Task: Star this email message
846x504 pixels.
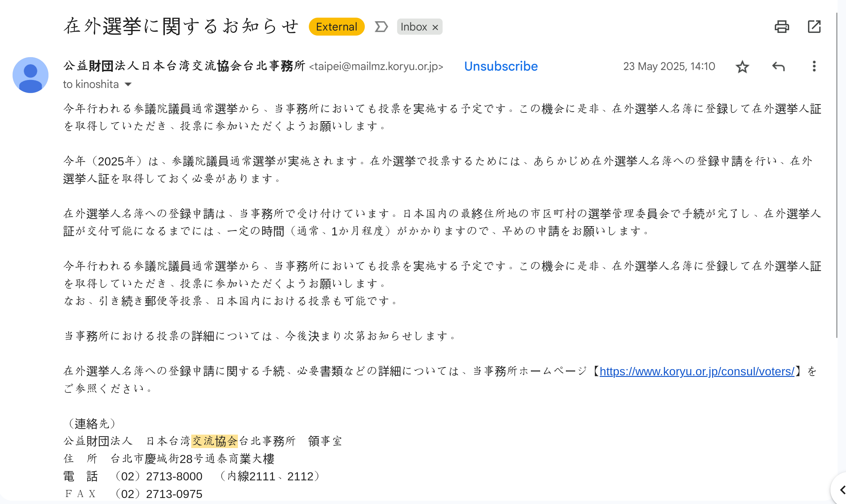Action: tap(742, 67)
